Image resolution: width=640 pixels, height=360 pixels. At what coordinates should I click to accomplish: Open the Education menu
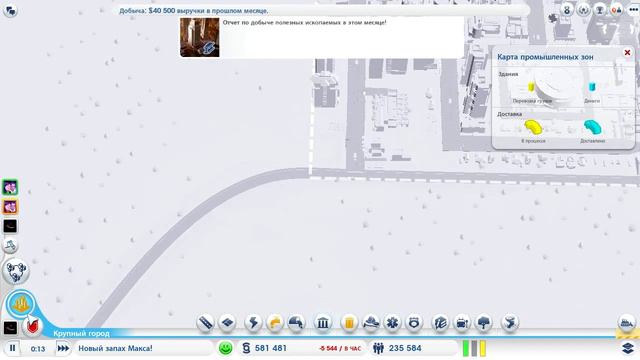tap(440, 323)
